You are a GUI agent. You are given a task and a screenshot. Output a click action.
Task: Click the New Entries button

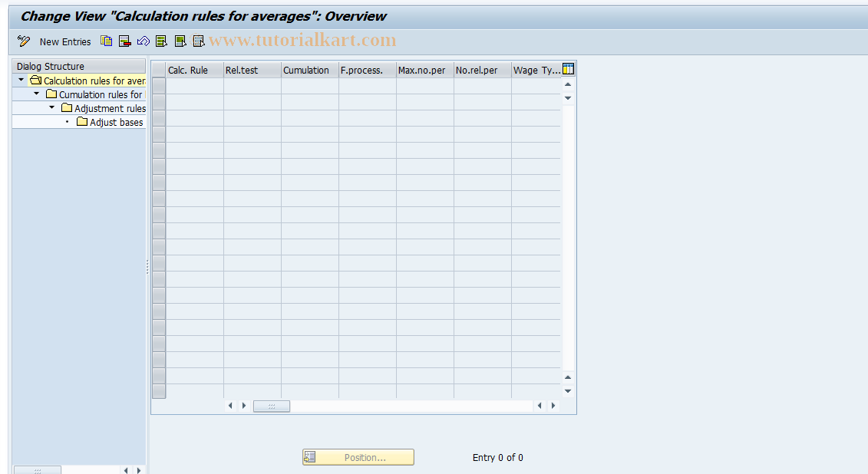tap(65, 42)
